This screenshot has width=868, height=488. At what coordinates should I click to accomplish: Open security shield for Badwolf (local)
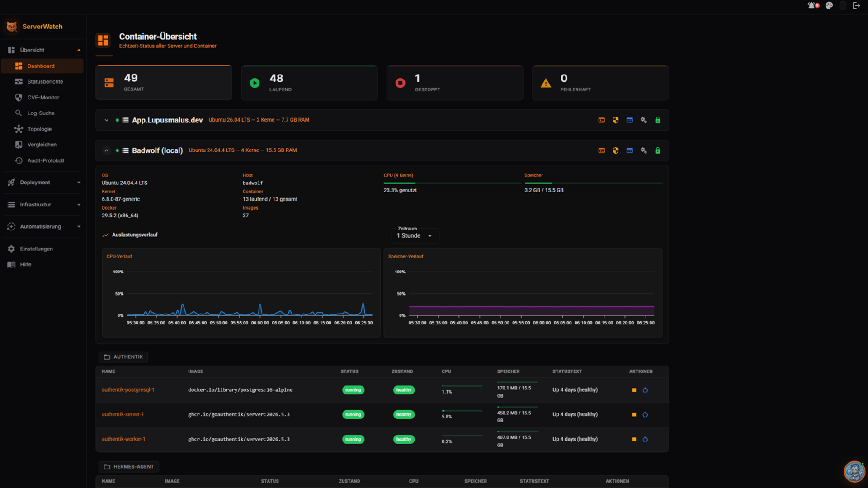pos(615,150)
